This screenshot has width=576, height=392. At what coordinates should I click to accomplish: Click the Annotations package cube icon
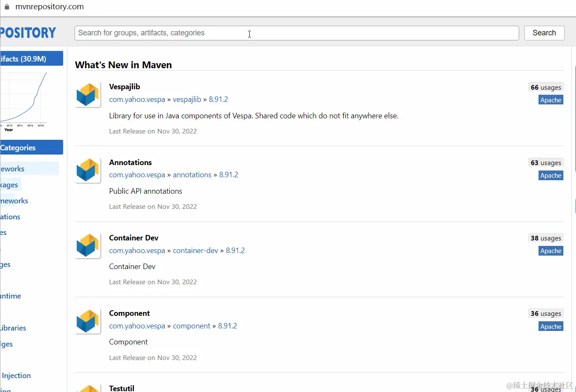(x=88, y=170)
